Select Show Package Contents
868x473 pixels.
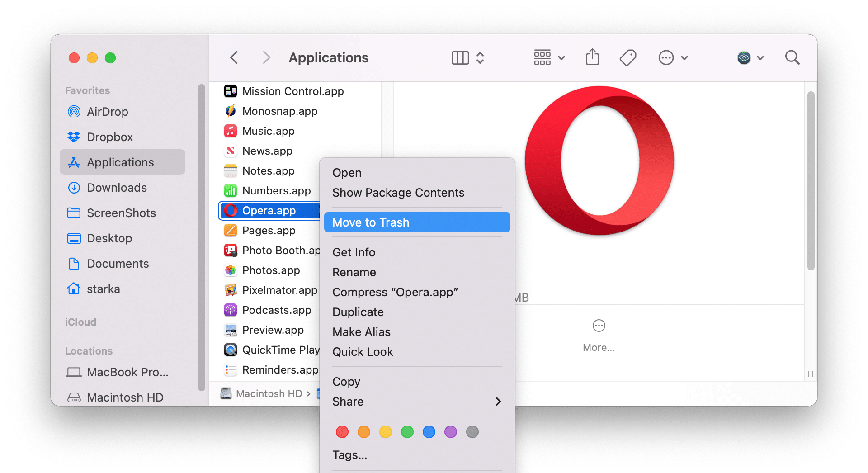pyautogui.click(x=398, y=193)
